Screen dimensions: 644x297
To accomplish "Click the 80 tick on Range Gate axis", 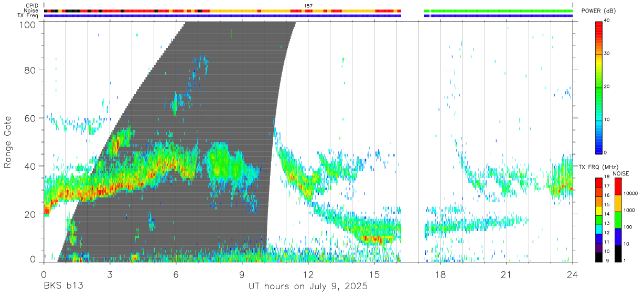I will coord(31,70).
